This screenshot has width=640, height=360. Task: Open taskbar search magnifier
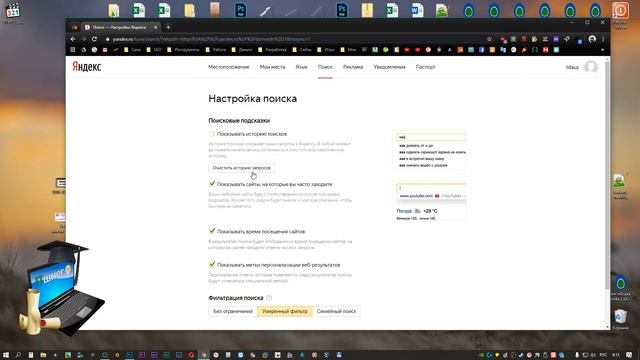click(x=18, y=355)
